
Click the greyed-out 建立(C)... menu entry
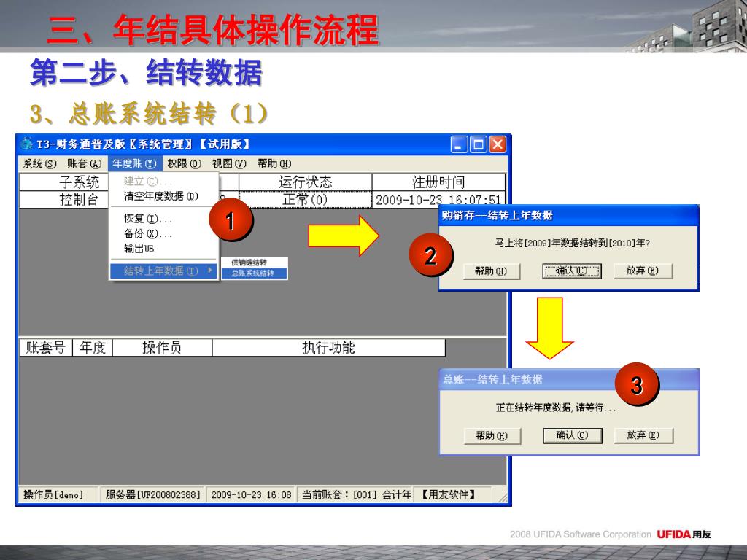point(147,182)
